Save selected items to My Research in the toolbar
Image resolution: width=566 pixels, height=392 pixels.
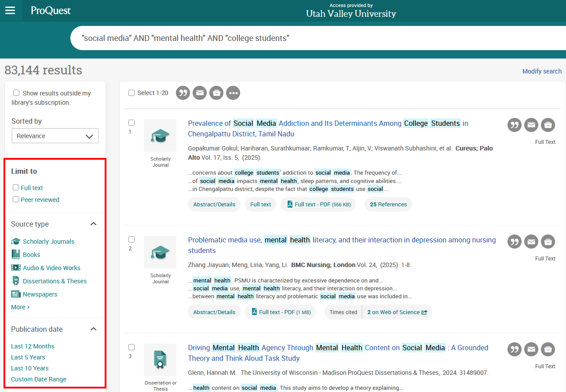(216, 93)
